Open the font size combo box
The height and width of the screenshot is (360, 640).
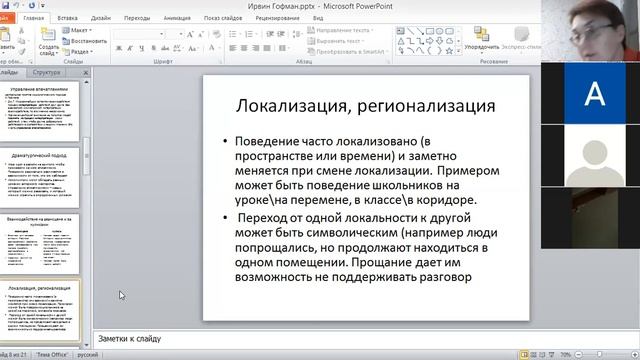click(x=175, y=34)
